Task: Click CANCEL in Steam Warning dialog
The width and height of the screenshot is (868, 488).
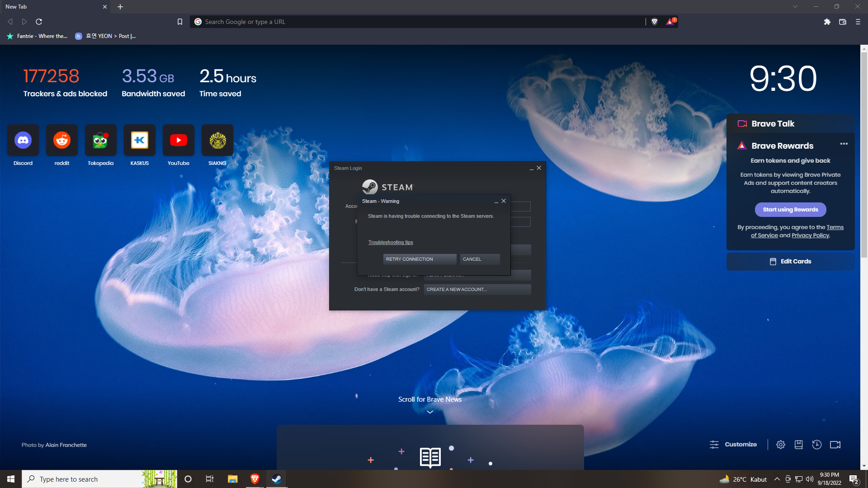Action: point(480,259)
